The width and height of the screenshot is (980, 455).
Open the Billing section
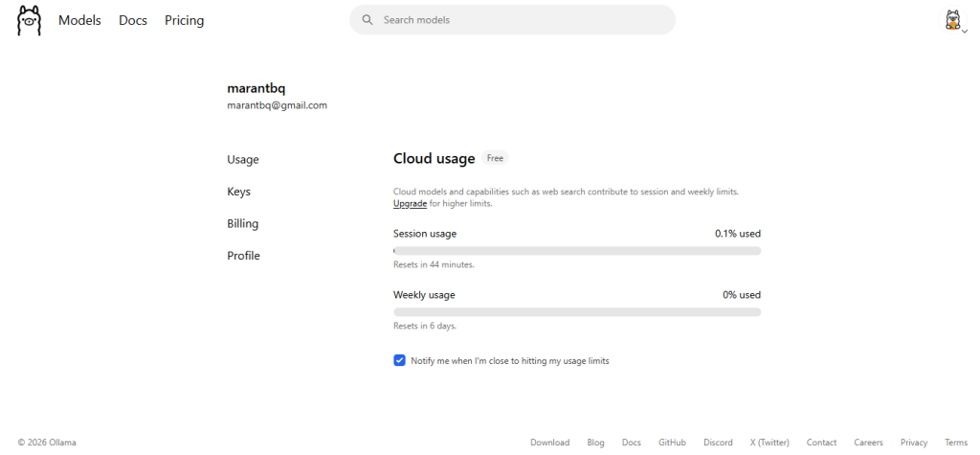242,223
